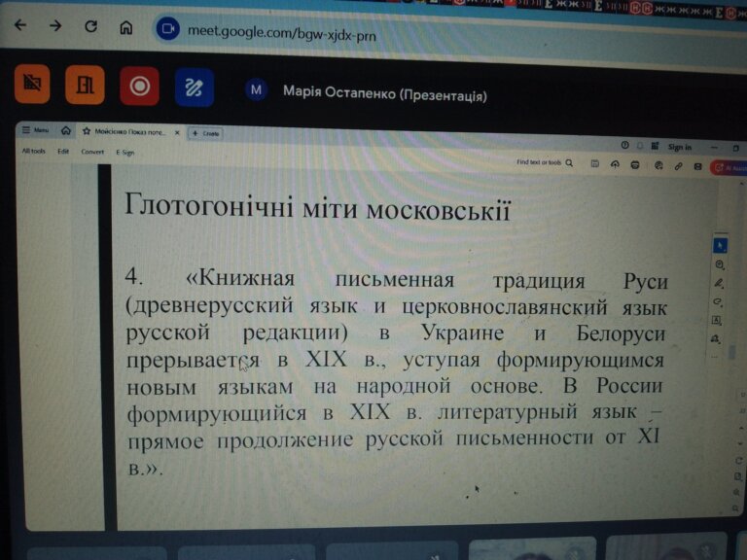The image size is (747, 560).
Task: Select the add text box tool
Action: click(717, 320)
